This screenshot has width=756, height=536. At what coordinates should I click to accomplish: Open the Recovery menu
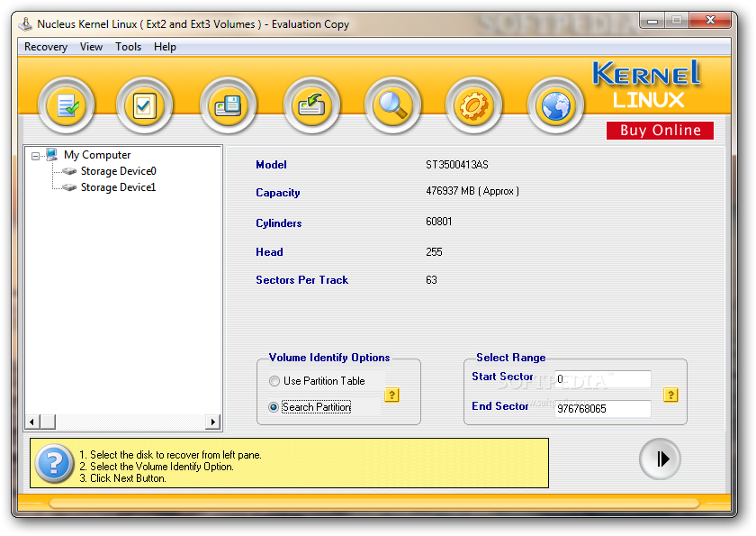[46, 47]
